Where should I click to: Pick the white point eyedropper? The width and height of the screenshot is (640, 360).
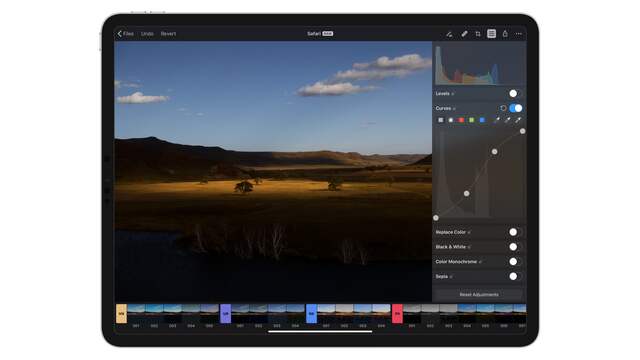518,120
